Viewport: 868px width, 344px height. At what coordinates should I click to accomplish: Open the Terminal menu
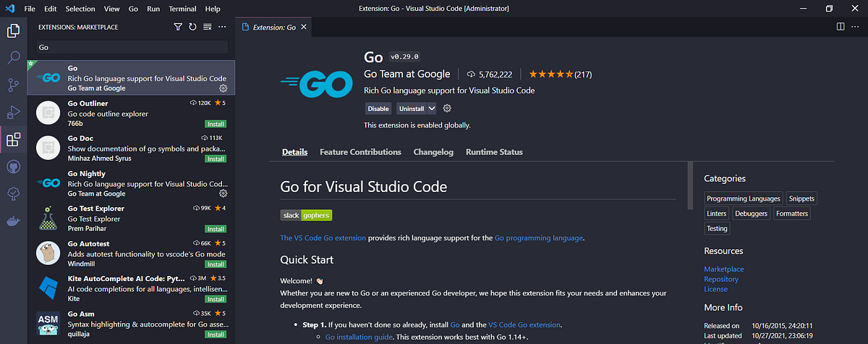182,9
